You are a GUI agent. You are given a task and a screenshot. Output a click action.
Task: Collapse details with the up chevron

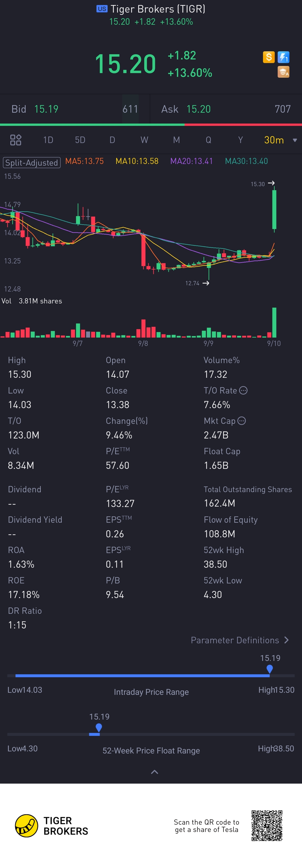(155, 772)
